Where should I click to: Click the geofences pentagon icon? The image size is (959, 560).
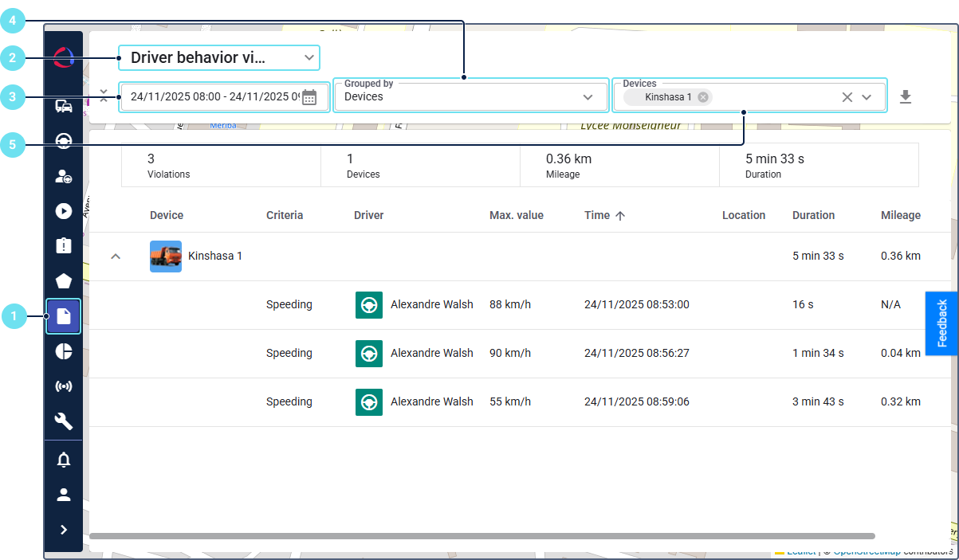click(x=64, y=281)
